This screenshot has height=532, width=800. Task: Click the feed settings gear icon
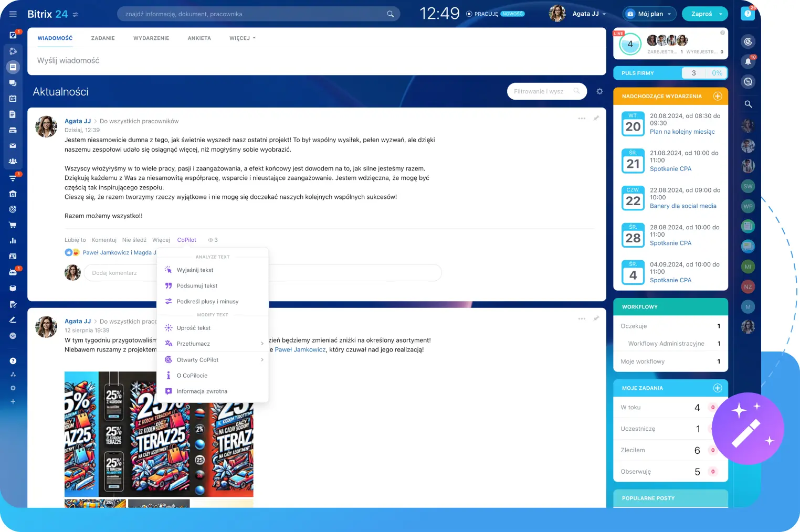599,91
